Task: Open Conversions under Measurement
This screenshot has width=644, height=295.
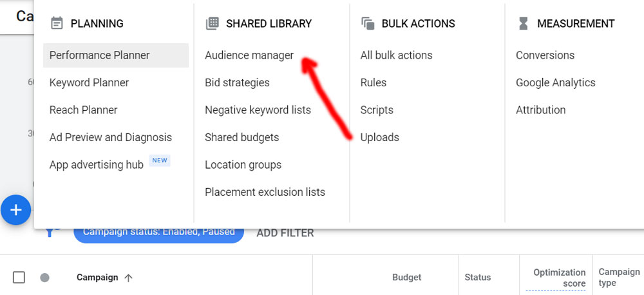Action: (545, 55)
